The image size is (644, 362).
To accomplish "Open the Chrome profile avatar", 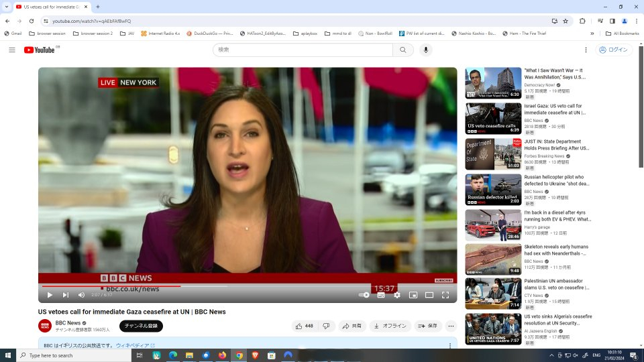I will click(x=625, y=21).
